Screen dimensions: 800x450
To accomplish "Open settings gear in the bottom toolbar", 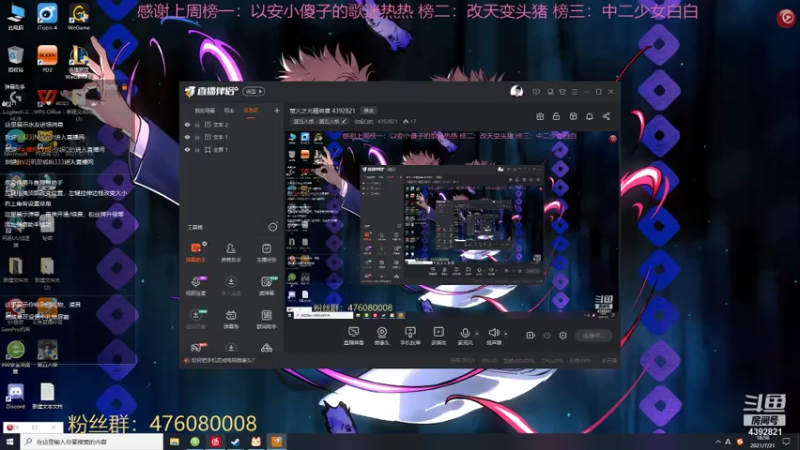I will tap(563, 335).
